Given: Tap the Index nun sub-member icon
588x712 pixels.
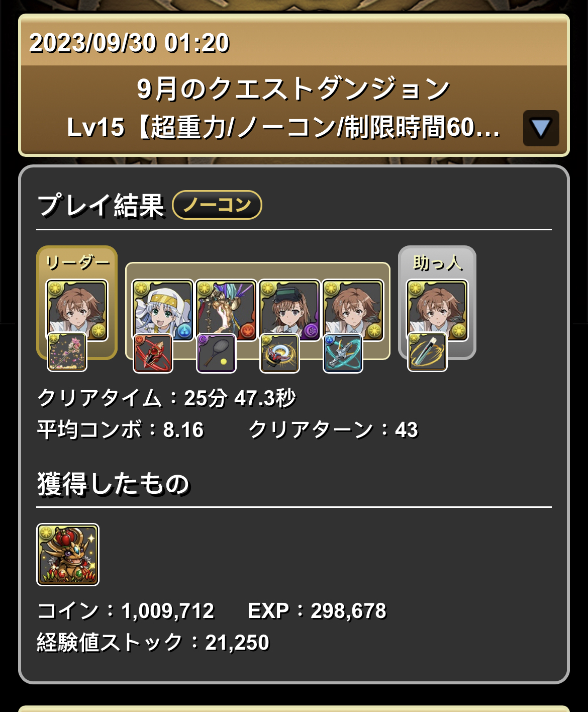Looking at the screenshot, I should click(162, 310).
